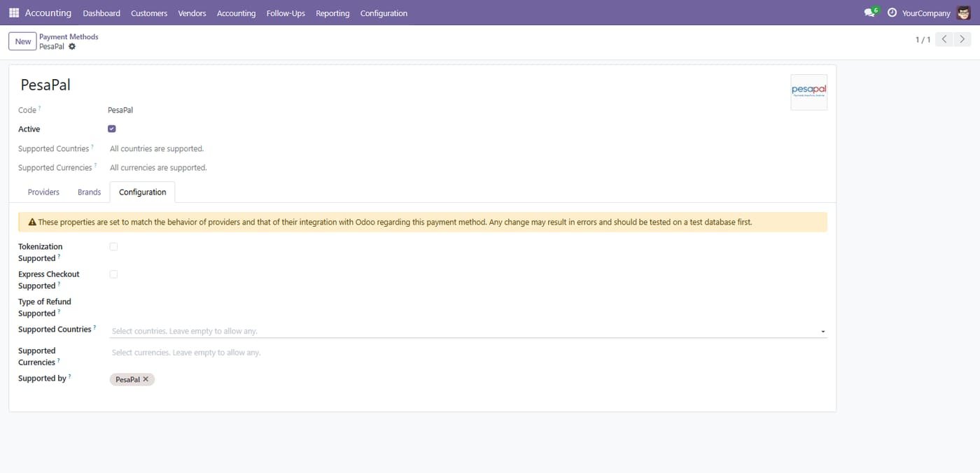Screen dimensions: 980x473
Task: Click the PesaPal value in Code field
Action: [120, 110]
